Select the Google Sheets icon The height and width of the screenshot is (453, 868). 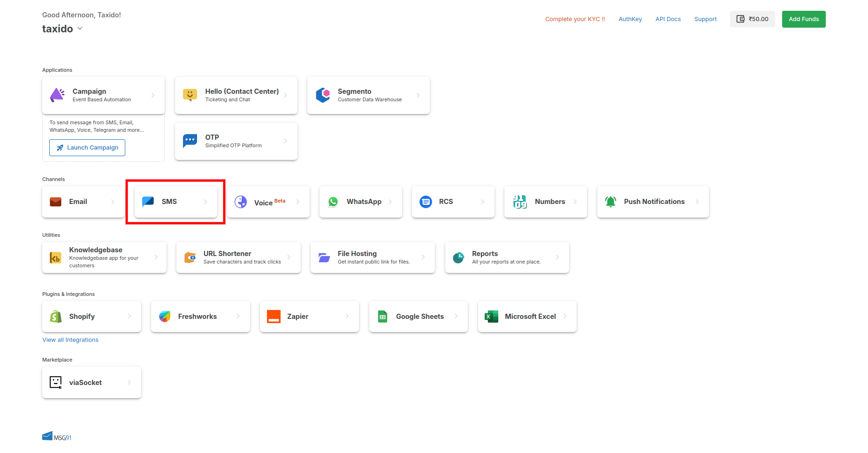383,317
